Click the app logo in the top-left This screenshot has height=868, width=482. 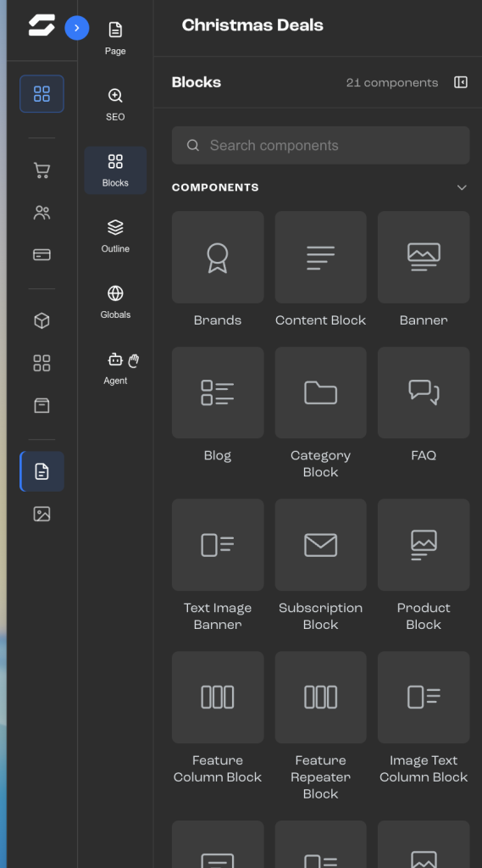(x=42, y=25)
